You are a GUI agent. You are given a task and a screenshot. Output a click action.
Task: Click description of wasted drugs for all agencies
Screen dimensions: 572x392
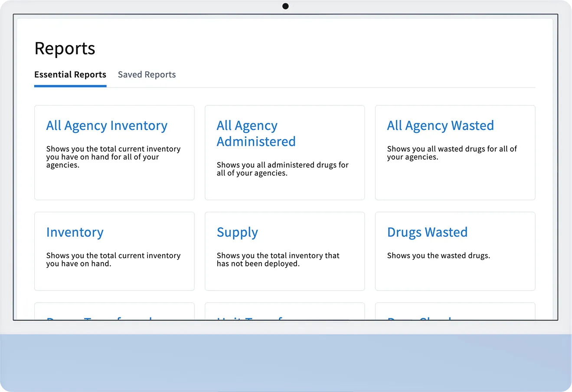coord(451,153)
